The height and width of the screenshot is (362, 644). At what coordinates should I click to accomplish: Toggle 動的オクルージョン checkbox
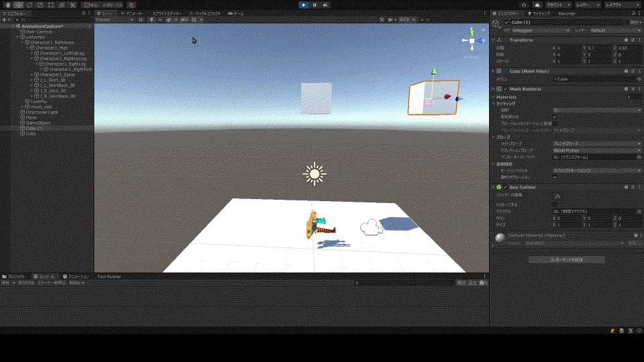tap(555, 177)
